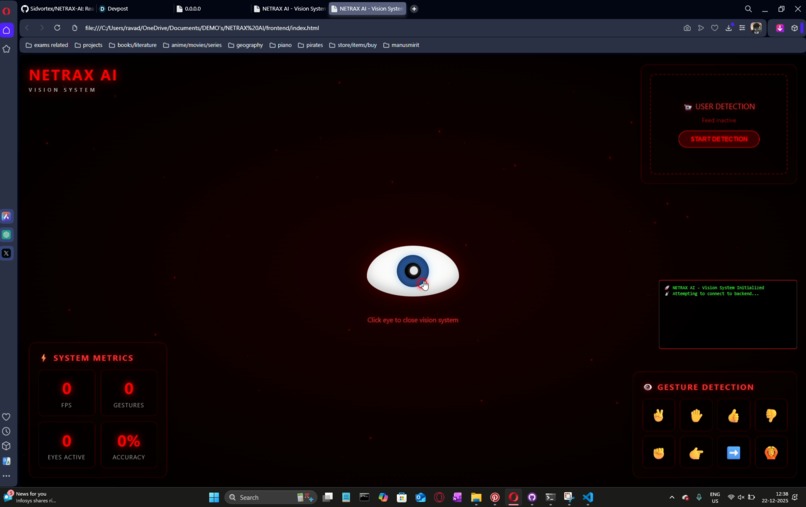Click the EYES ACTIVE metric card

(x=66, y=445)
